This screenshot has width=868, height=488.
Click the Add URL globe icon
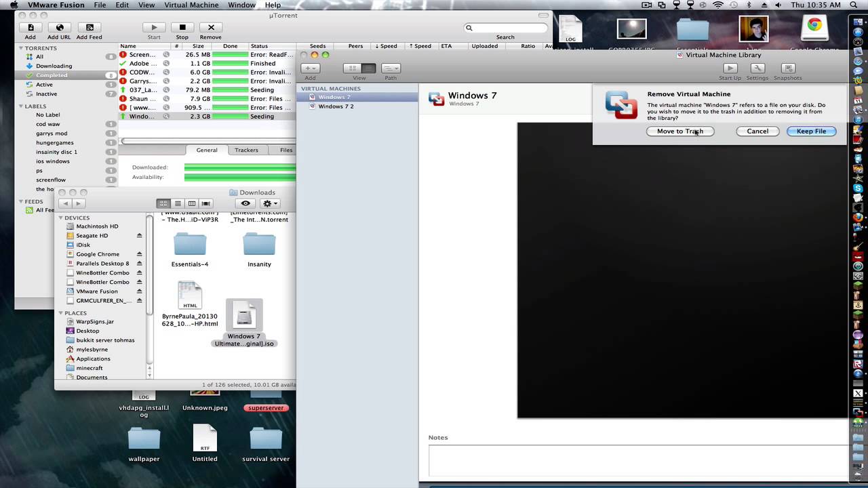(x=60, y=28)
